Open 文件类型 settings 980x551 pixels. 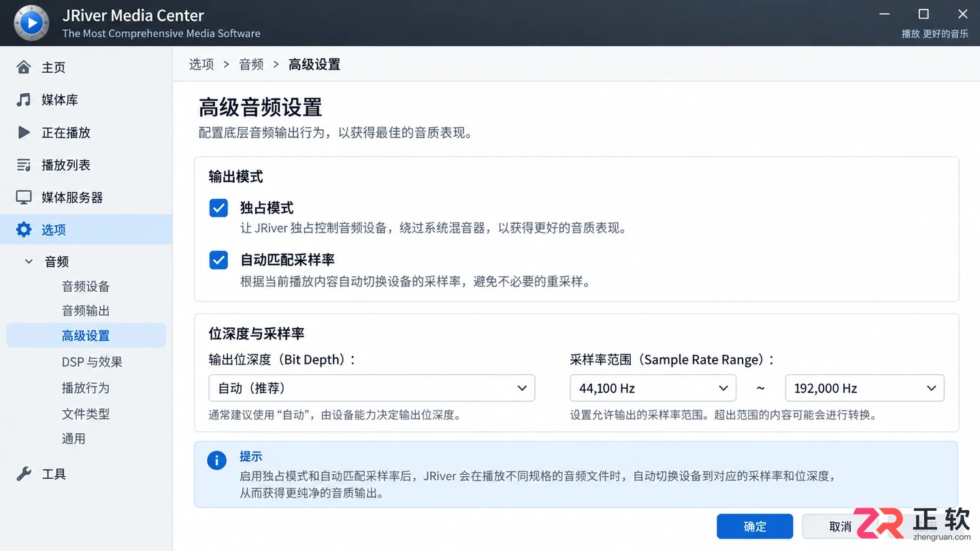click(86, 414)
